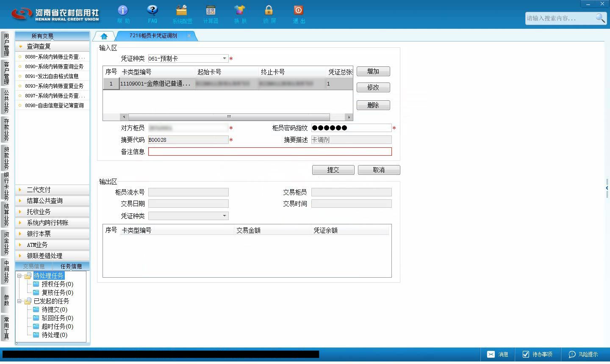Click the 锁屏 lock screen icon
Screen dimensions: 610x364
[269, 14]
